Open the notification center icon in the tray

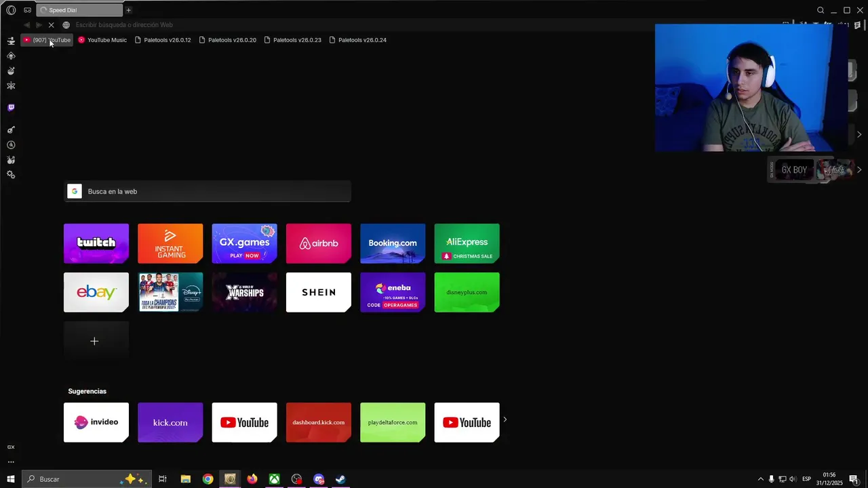pos(853,479)
